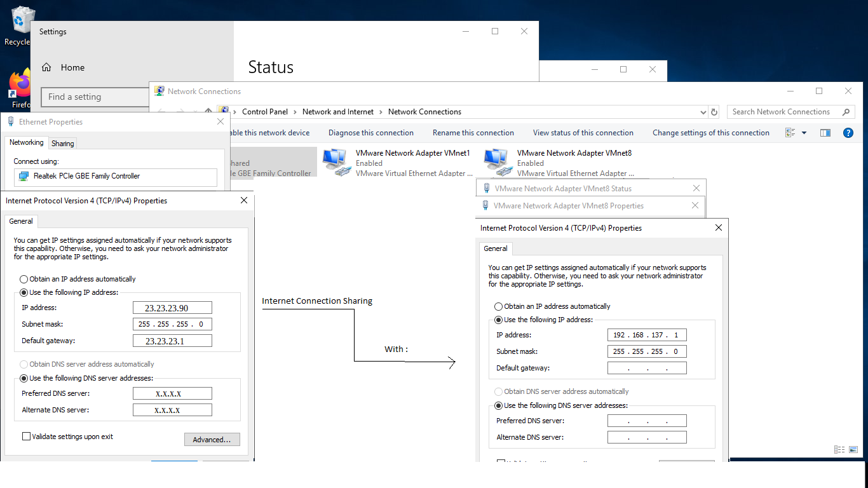Click the Change your view icon

tap(790, 133)
